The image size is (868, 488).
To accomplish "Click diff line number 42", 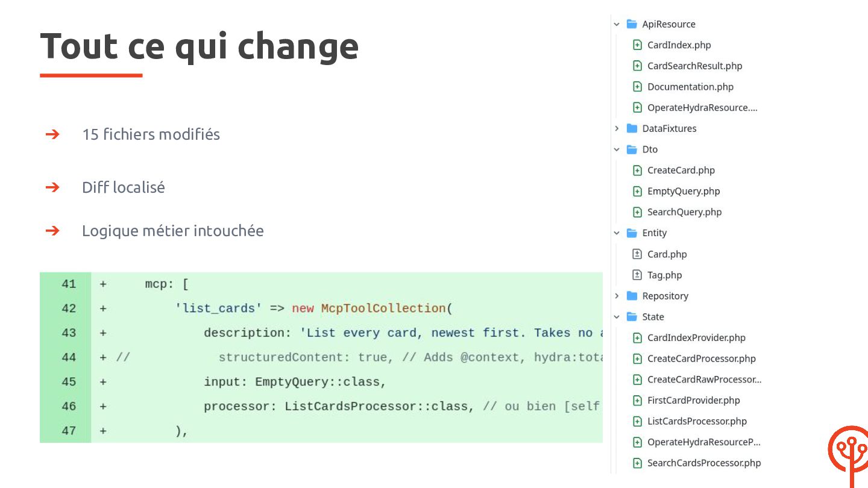I will pyautogui.click(x=69, y=308).
